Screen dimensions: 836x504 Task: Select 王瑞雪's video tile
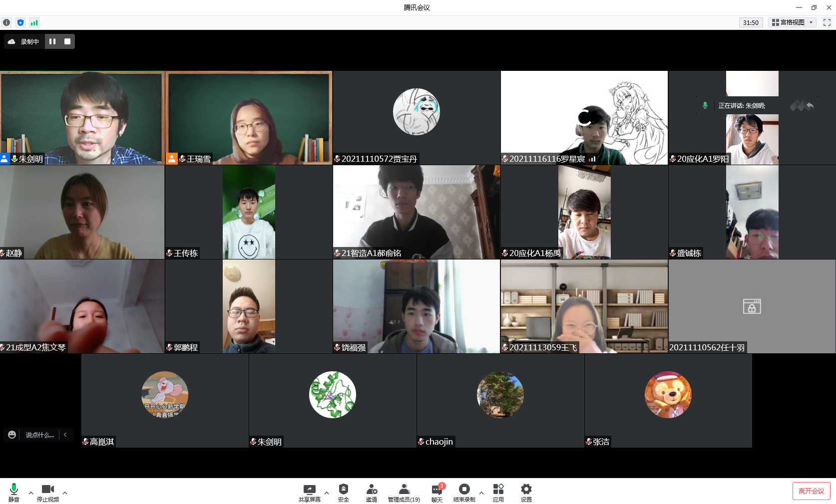249,118
